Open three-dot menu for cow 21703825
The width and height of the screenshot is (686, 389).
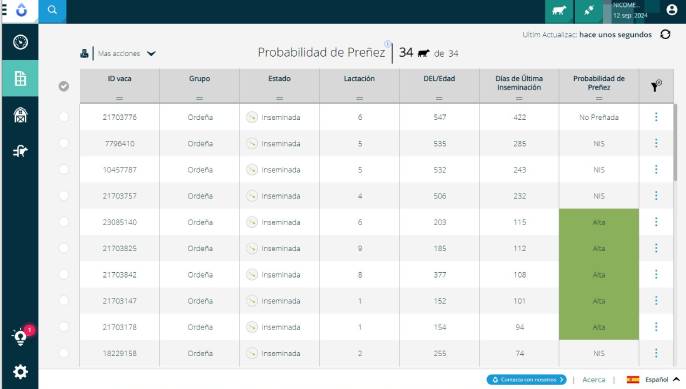point(656,248)
